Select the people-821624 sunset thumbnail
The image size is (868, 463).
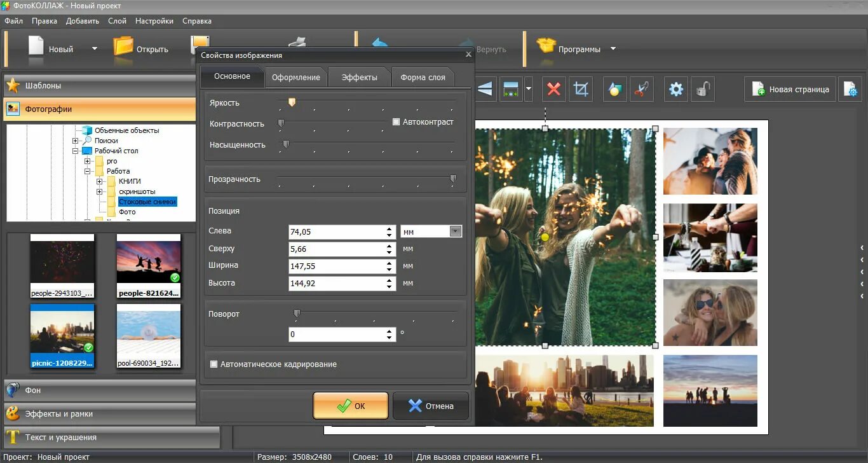tap(149, 266)
